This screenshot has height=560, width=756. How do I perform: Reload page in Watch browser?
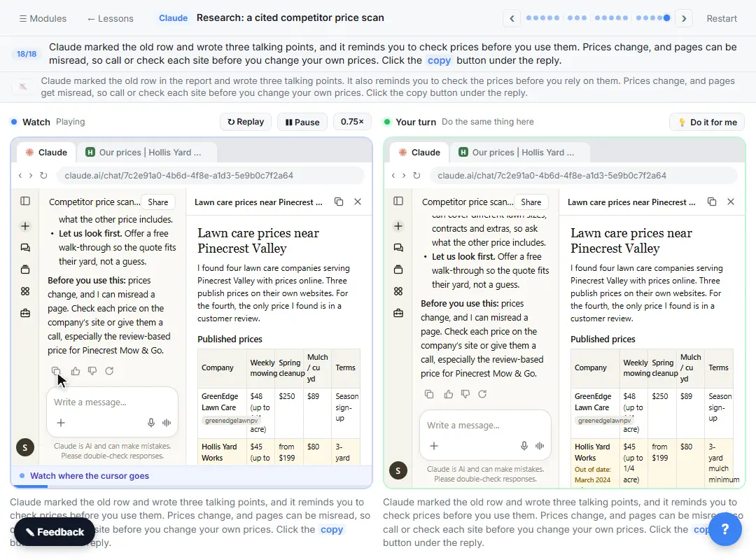coord(43,176)
